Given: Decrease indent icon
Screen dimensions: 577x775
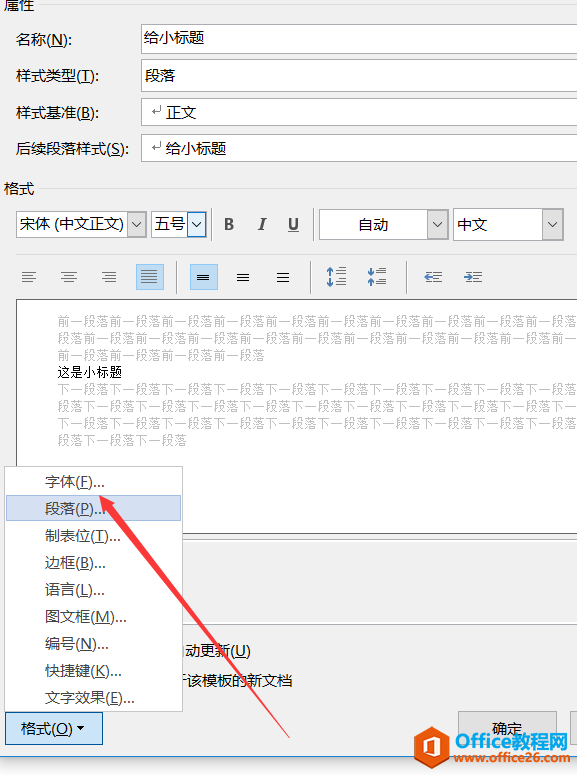Looking at the screenshot, I should [x=433, y=277].
